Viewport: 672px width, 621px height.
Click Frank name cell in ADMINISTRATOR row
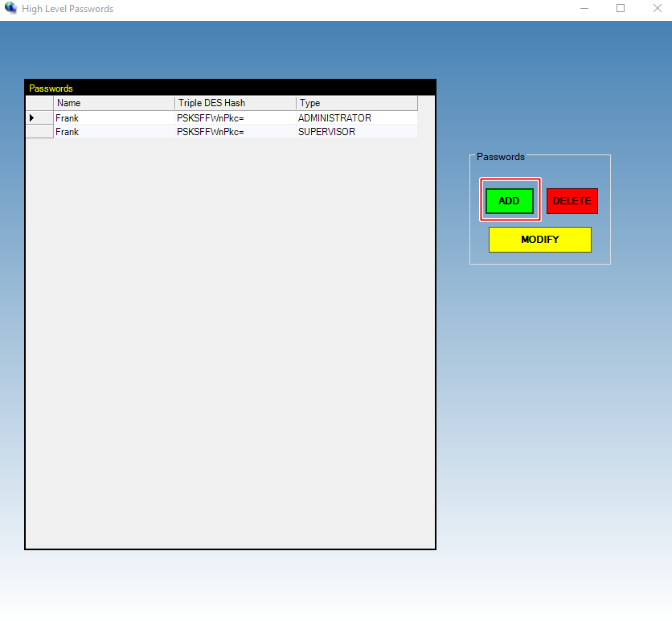pyautogui.click(x=114, y=118)
